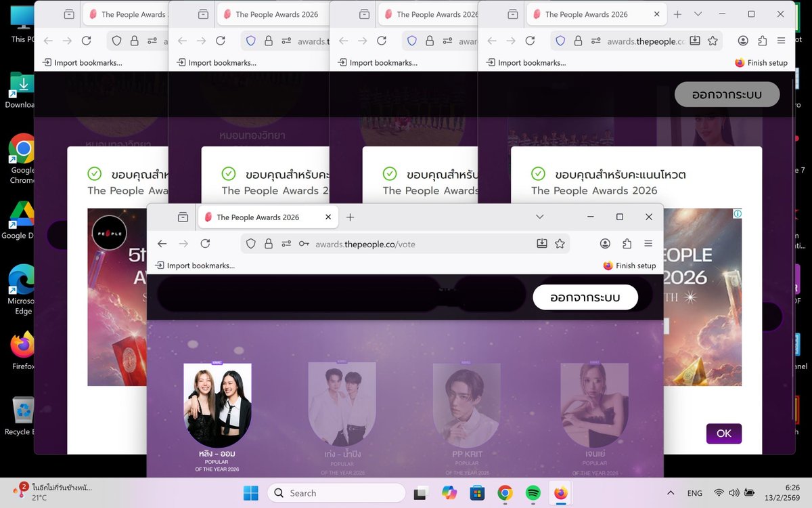812x508 pixels.
Task: Switch to The People Awards 2026 tab
Action: pyautogui.click(x=257, y=217)
